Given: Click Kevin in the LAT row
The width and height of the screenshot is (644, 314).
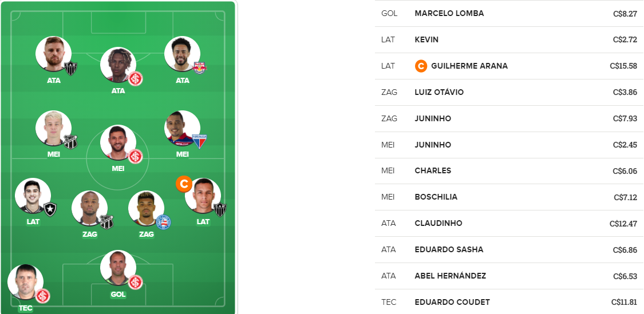Looking at the screenshot, I should (426, 40).
